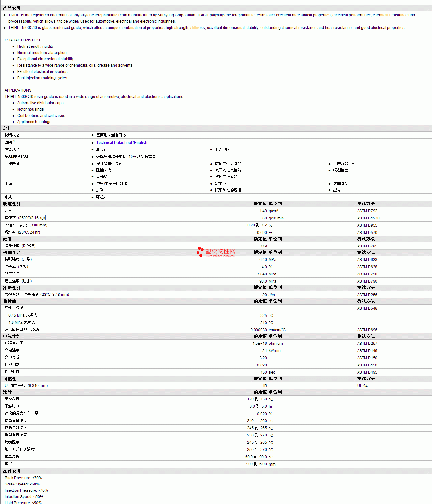This screenshot has width=432, height=504.
Task: Click the 'Back Pressure: <70%' note
Action: coord(23,478)
